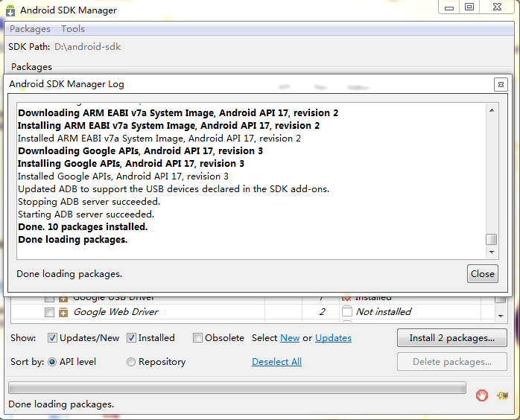Select the API level sort radio button
Viewport: 520px width, 420px height.
tap(52, 362)
